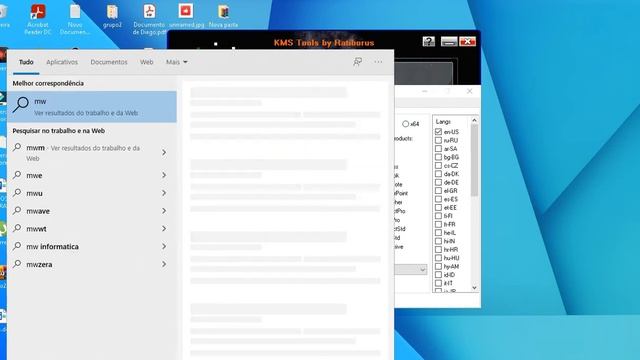Open the combo box below the product list
640x360 pixels.
tap(411, 269)
